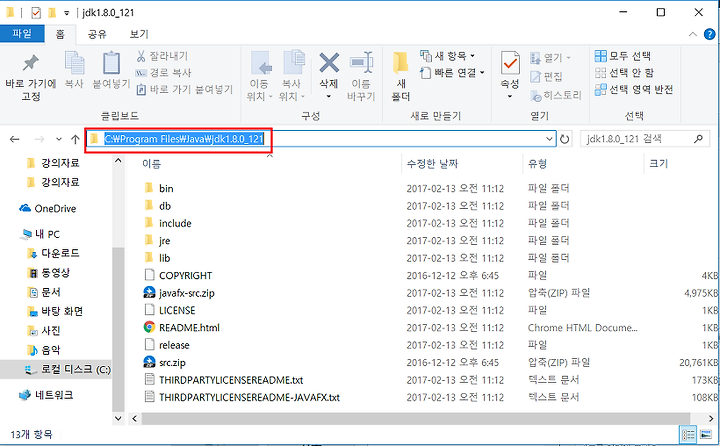720x446 pixels.
Task: Click the address bar path field
Action: [x=321, y=139]
